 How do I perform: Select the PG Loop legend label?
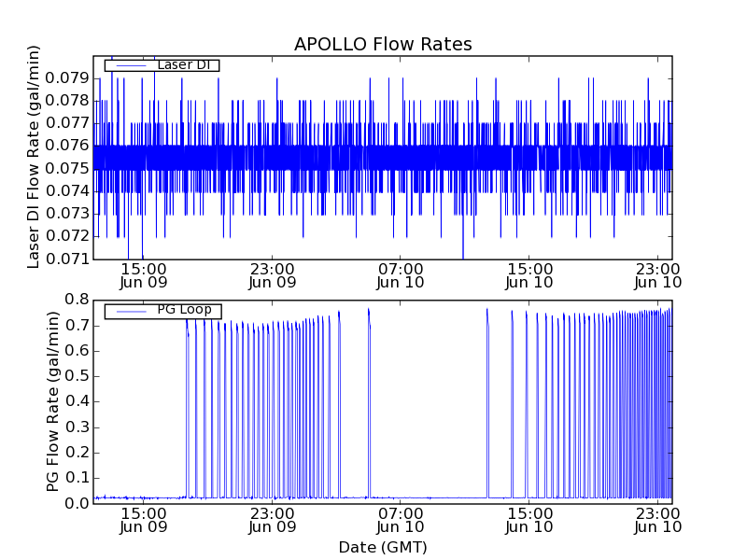[x=184, y=310]
